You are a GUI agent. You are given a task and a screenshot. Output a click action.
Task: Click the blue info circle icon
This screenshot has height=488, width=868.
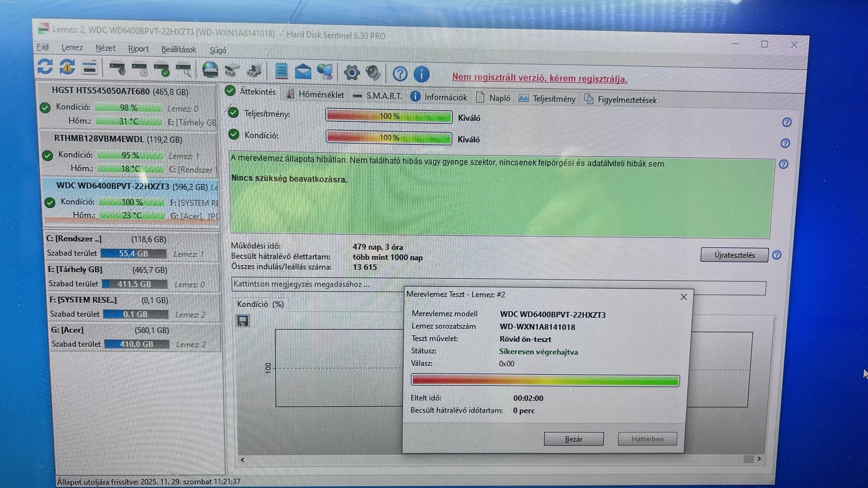421,74
